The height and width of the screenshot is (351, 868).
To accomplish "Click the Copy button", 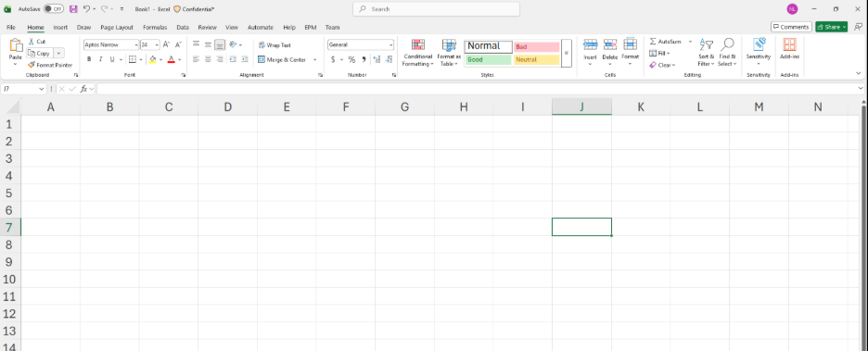I will 40,53.
